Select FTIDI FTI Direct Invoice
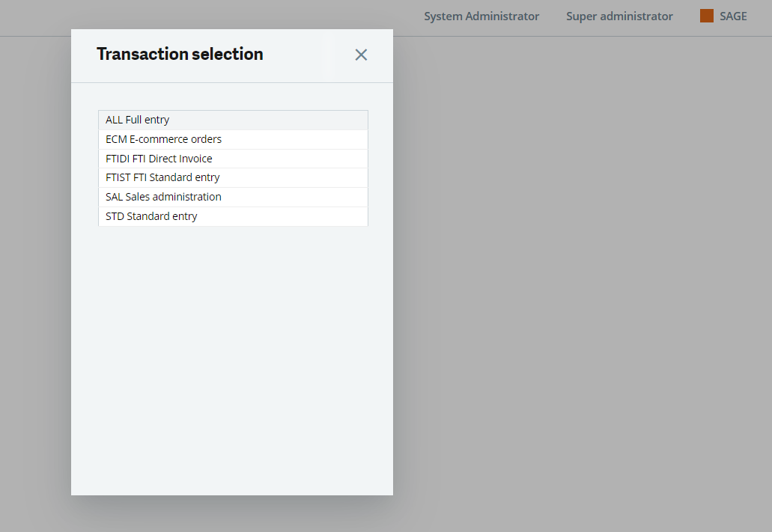772x532 pixels. pos(233,159)
